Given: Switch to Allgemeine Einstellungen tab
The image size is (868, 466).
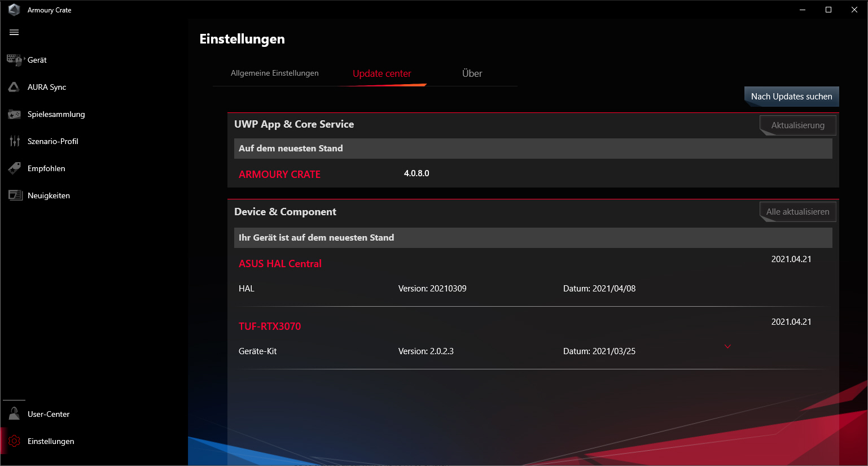Looking at the screenshot, I should click(275, 73).
